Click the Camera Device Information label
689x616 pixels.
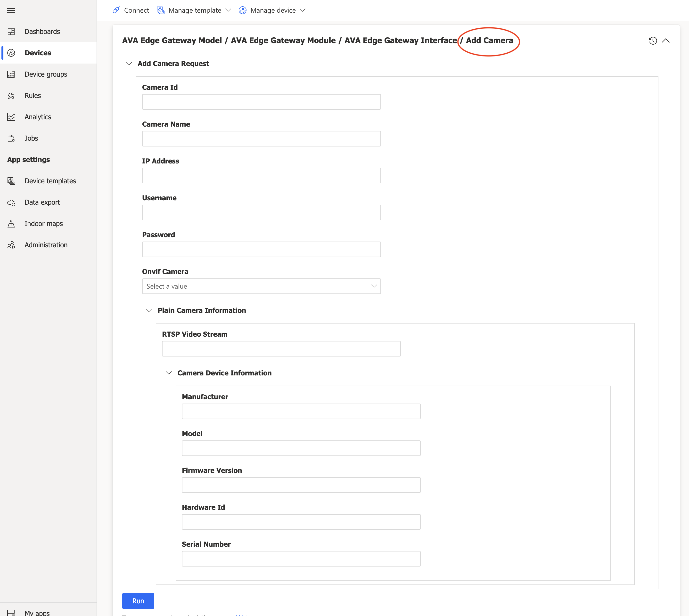coord(224,373)
